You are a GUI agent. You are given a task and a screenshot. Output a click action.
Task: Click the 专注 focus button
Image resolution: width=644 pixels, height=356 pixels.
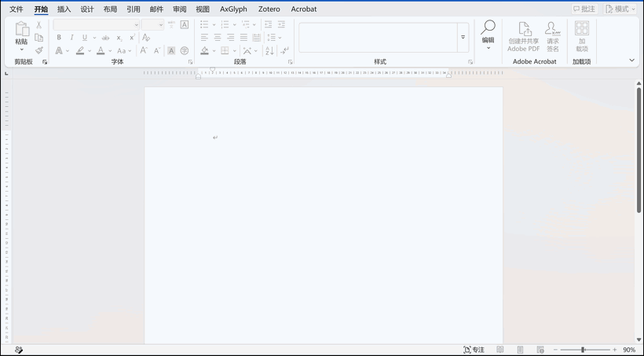tap(474, 350)
